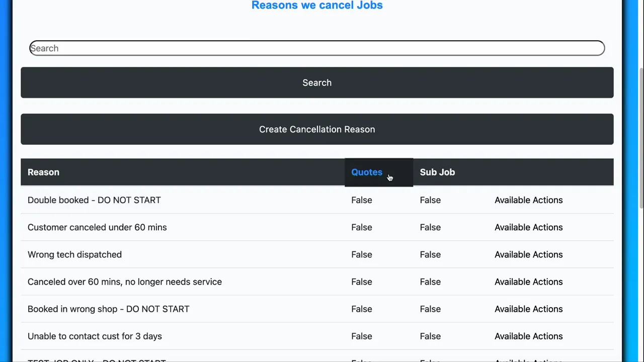644x362 pixels.
Task: Select the Double booked - DO NOT START row
Action: [x=94, y=200]
